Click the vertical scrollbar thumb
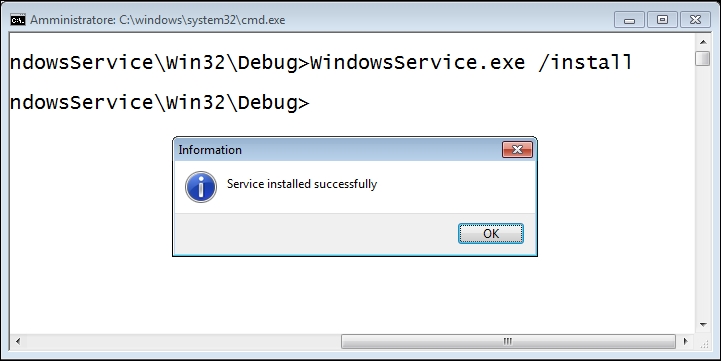 coord(703,58)
